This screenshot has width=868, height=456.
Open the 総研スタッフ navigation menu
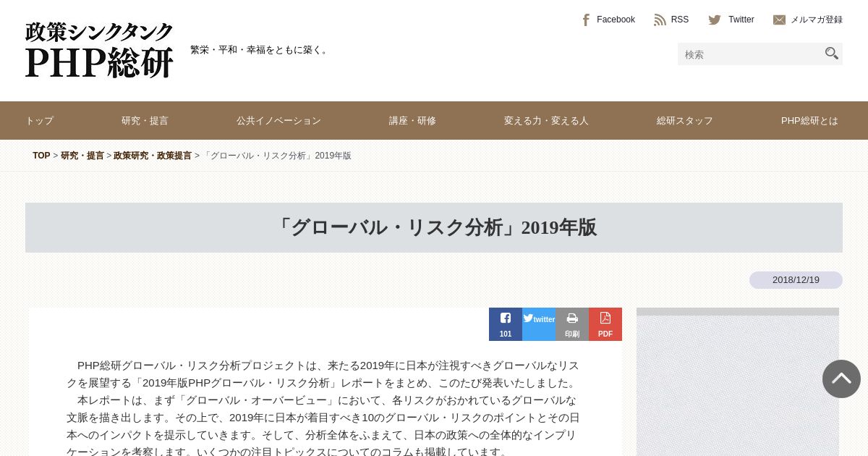[685, 121]
